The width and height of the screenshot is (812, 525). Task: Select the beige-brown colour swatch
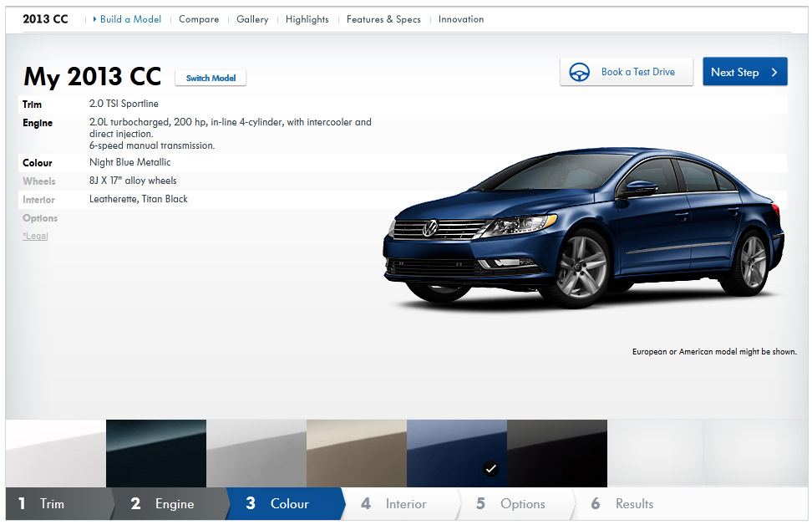point(356,453)
